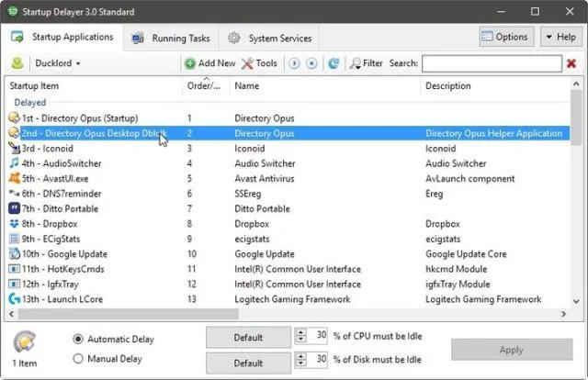
Task: Select the Automatic Delay radio button
Action: [x=78, y=339]
